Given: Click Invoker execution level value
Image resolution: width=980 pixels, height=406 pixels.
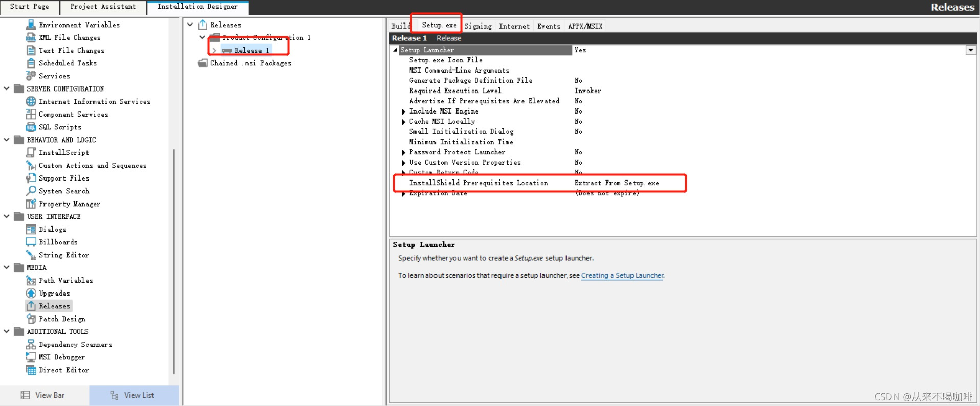Looking at the screenshot, I should click(x=587, y=91).
